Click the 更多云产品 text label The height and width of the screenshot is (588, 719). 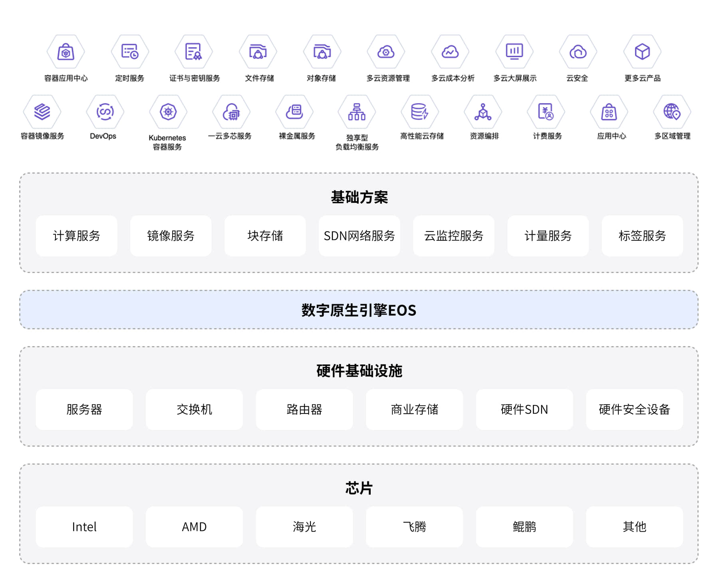[643, 78]
